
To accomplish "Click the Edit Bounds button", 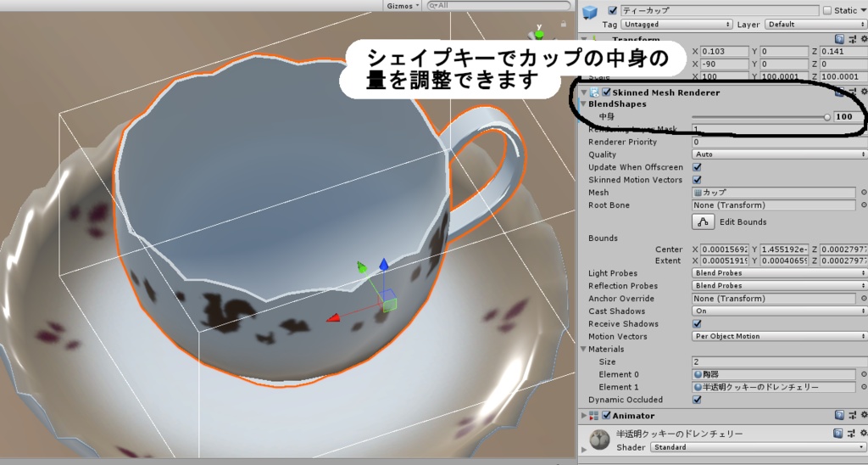I will pyautogui.click(x=703, y=221).
